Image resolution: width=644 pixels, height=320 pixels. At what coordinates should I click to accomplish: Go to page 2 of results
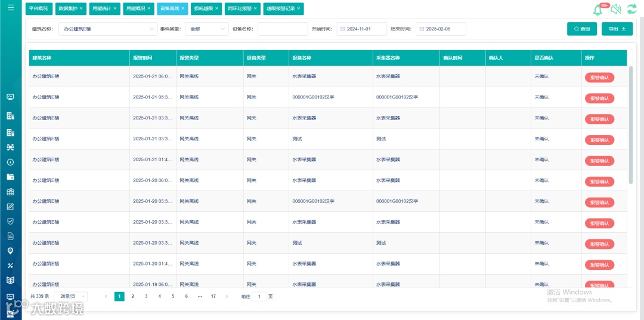[x=132, y=296]
